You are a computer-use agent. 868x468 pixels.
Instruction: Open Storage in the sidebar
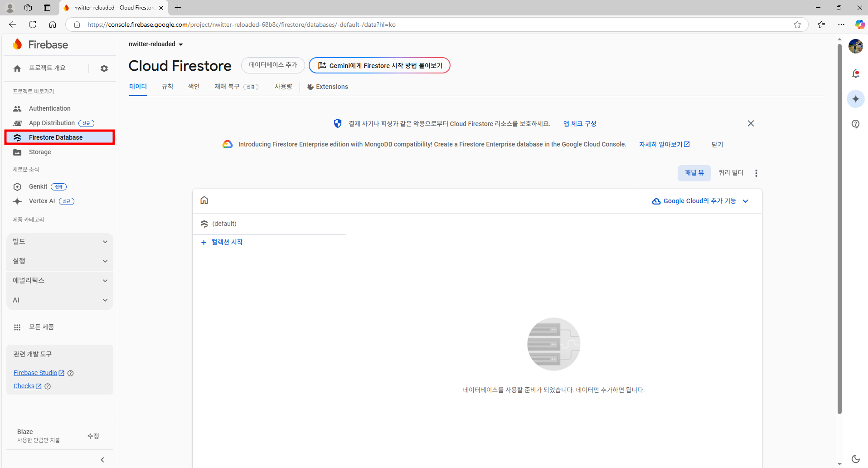40,152
